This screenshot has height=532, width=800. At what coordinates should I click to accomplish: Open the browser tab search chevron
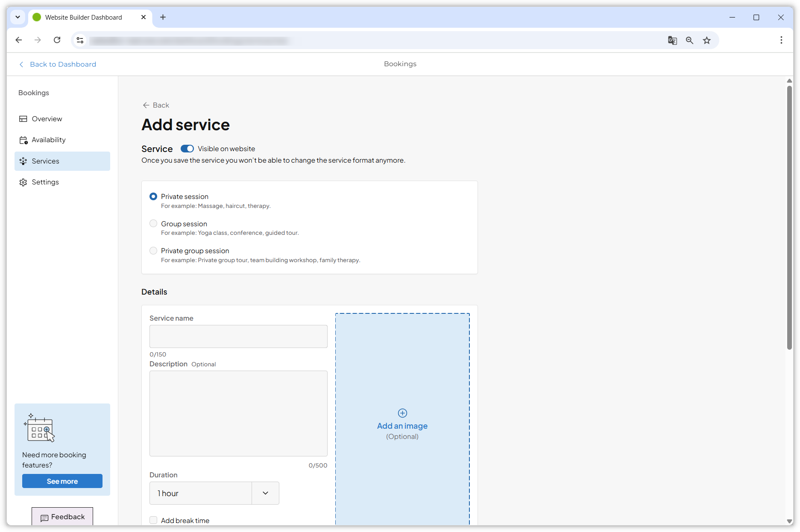pos(18,17)
